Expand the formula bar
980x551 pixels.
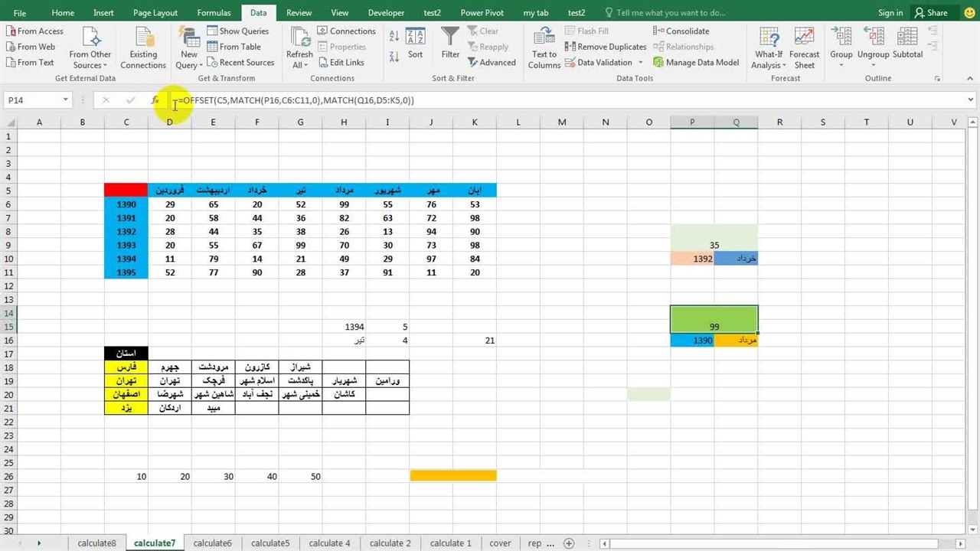[970, 100]
